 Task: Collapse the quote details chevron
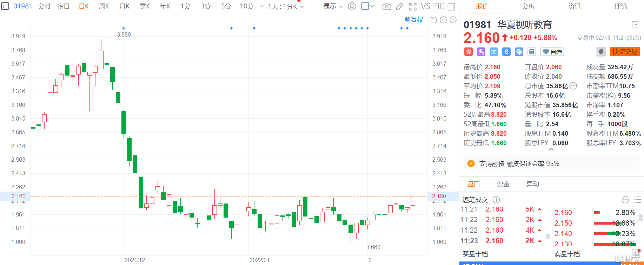click(x=551, y=149)
